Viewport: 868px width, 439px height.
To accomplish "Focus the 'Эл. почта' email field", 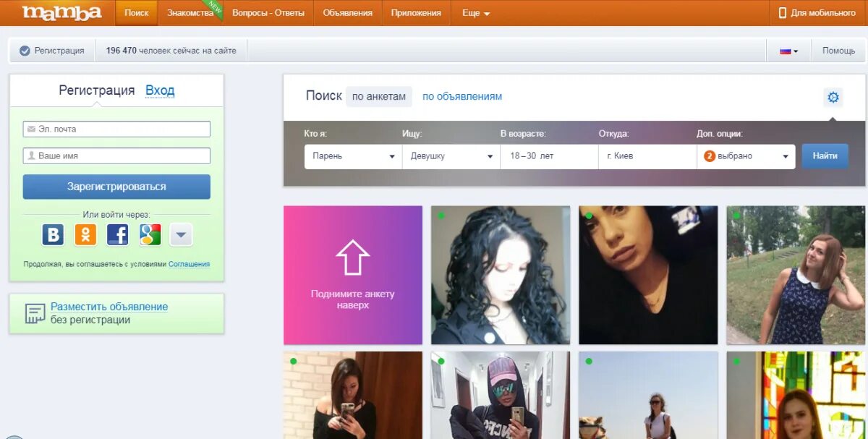I will 116,129.
